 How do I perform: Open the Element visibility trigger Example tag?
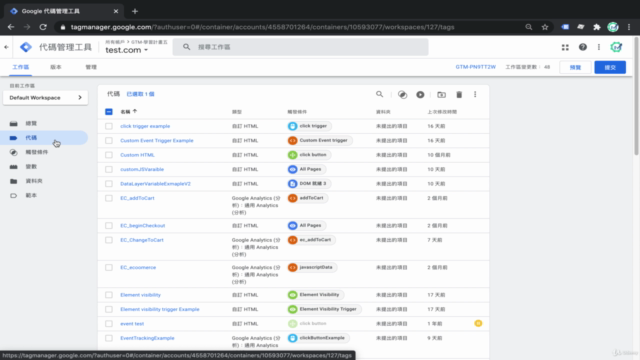(x=160, y=309)
